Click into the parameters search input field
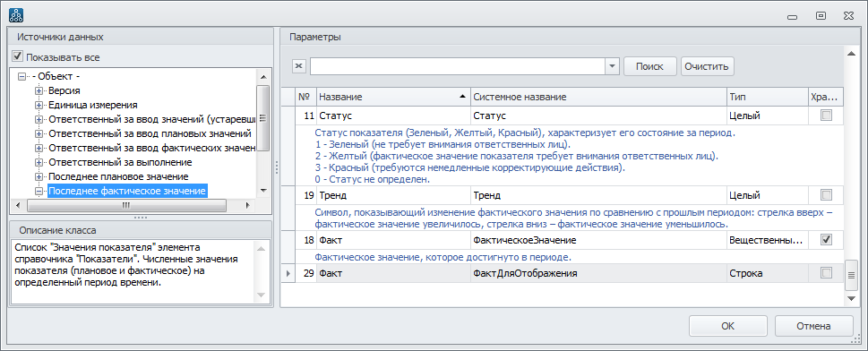Image resolution: width=868 pixels, height=351 pixels. pyautogui.click(x=458, y=66)
